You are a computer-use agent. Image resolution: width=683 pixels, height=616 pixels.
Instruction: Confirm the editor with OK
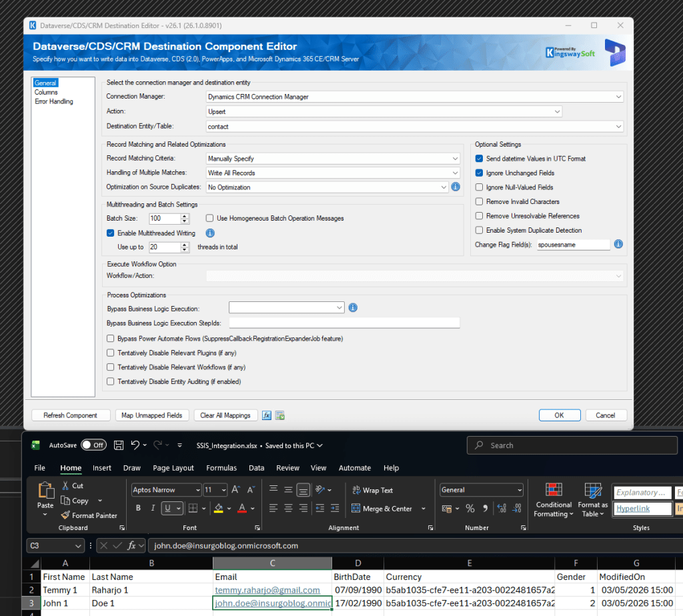point(560,415)
